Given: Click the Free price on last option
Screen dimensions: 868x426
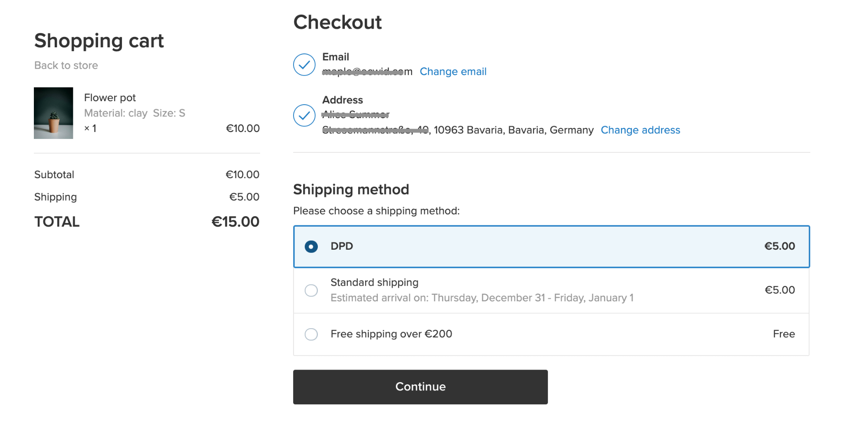Looking at the screenshot, I should (784, 334).
